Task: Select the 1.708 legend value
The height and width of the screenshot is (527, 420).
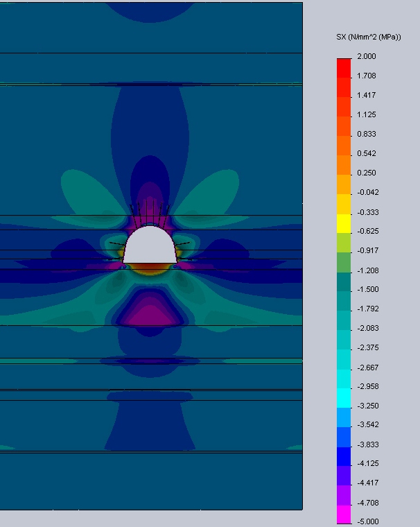Action: [367, 76]
